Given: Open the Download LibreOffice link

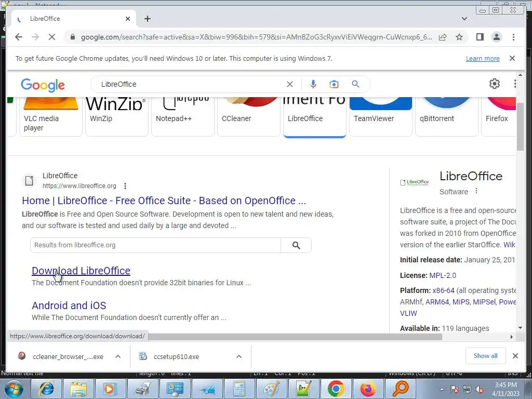Looking at the screenshot, I should [x=81, y=271].
